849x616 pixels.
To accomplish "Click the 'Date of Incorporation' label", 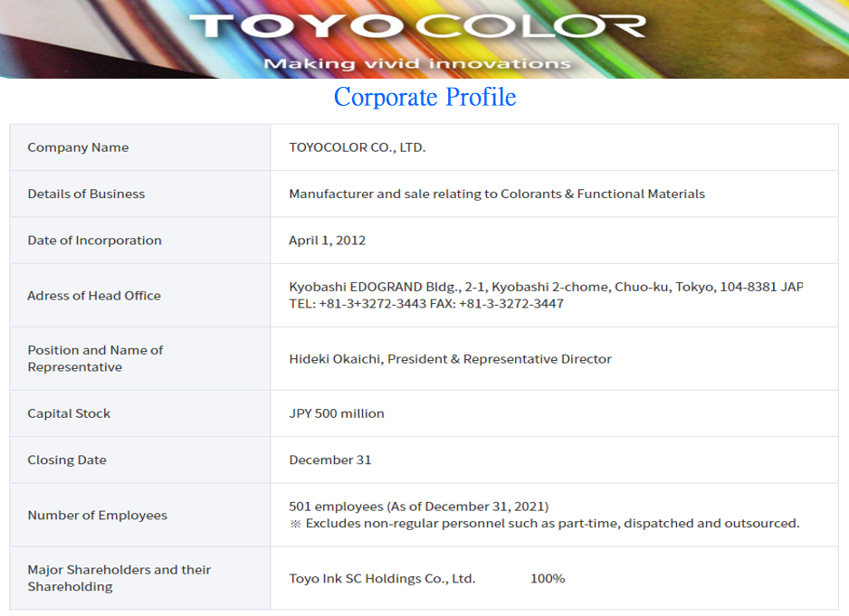I will click(x=94, y=241).
